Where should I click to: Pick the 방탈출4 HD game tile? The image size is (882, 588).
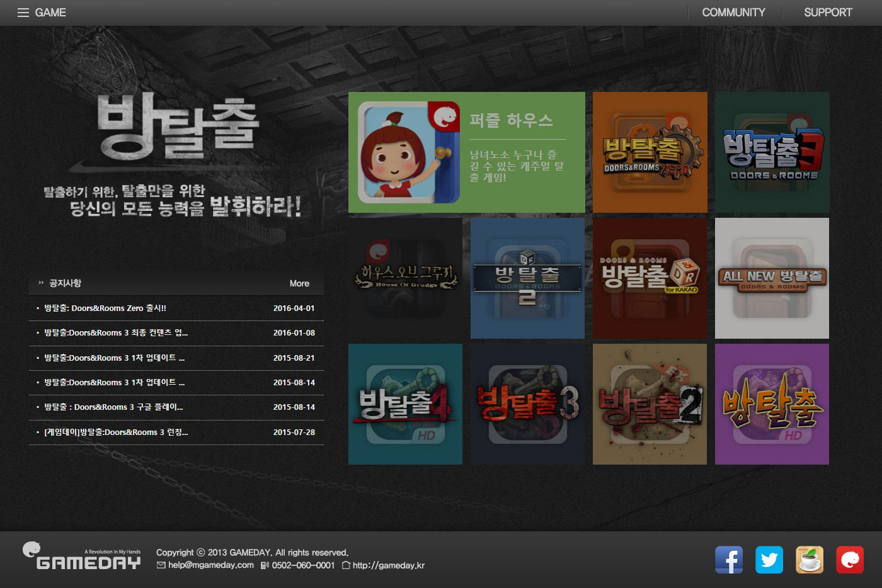tap(405, 404)
